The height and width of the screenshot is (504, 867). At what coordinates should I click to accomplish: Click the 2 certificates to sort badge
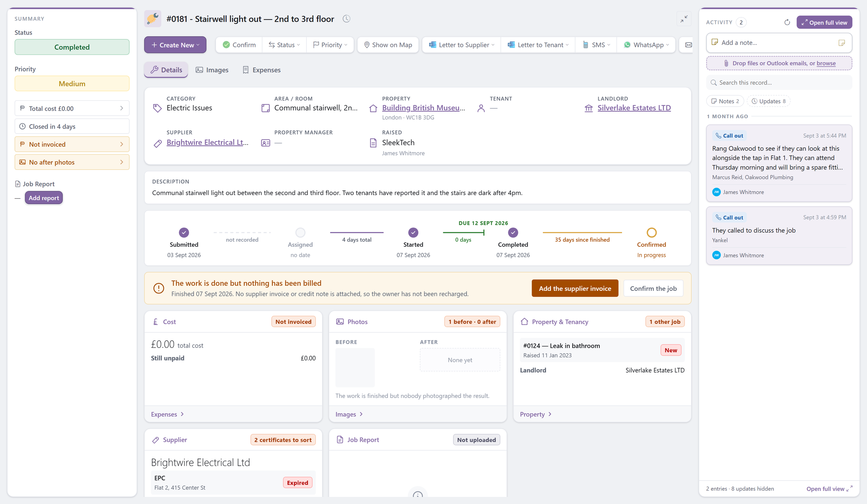coord(283,440)
